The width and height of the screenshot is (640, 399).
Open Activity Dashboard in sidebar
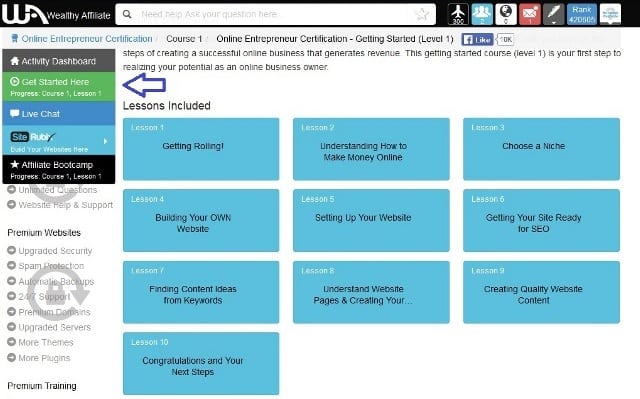point(59,61)
